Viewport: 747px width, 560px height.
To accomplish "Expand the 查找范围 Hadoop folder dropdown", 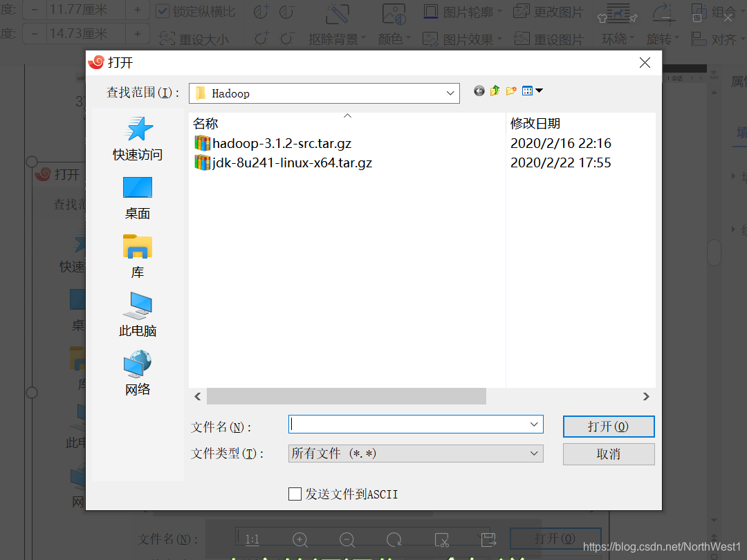I will [450, 93].
